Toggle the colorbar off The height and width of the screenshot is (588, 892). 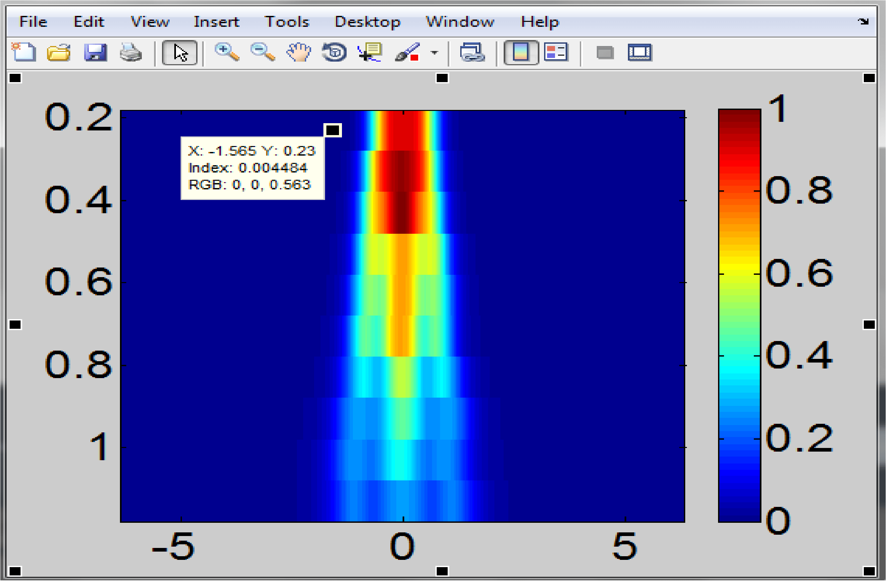point(522,53)
